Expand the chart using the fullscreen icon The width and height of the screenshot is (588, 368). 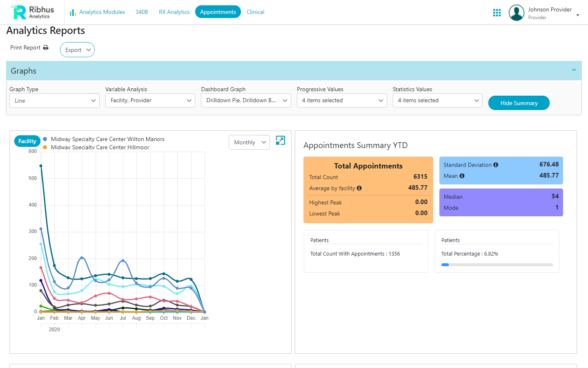point(281,140)
